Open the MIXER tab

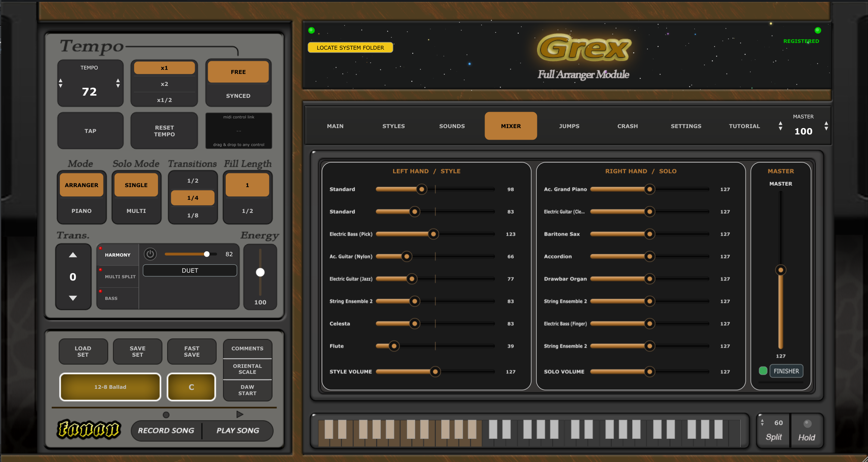511,126
